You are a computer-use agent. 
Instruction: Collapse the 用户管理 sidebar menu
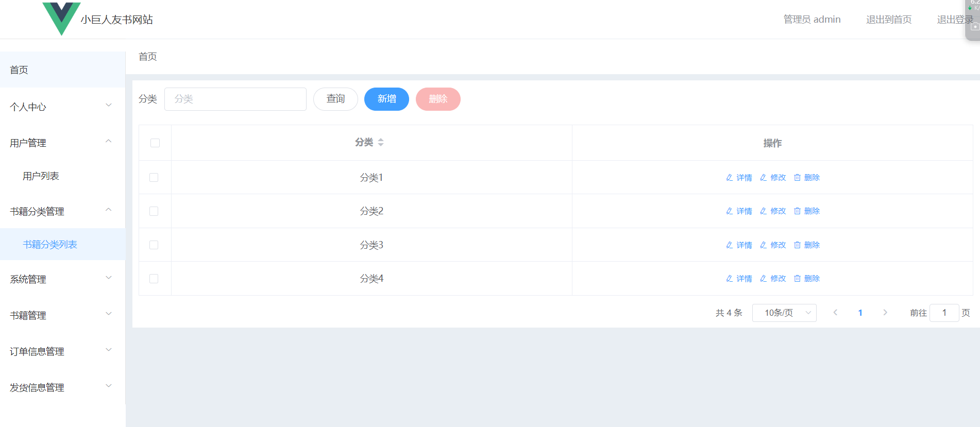62,143
